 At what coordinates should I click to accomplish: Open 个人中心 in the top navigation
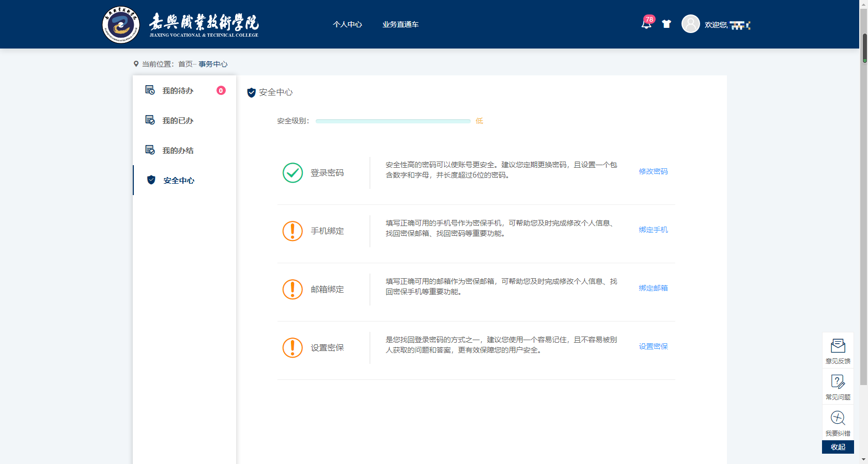click(347, 24)
